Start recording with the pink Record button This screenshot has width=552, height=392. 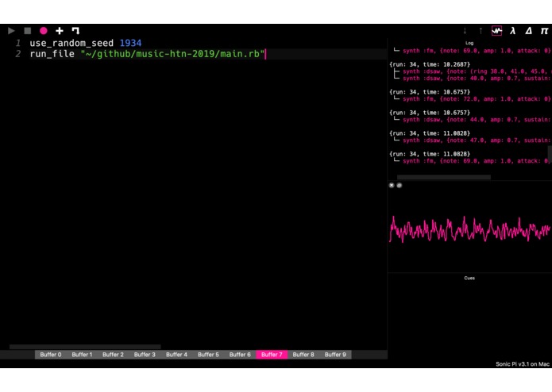click(44, 31)
